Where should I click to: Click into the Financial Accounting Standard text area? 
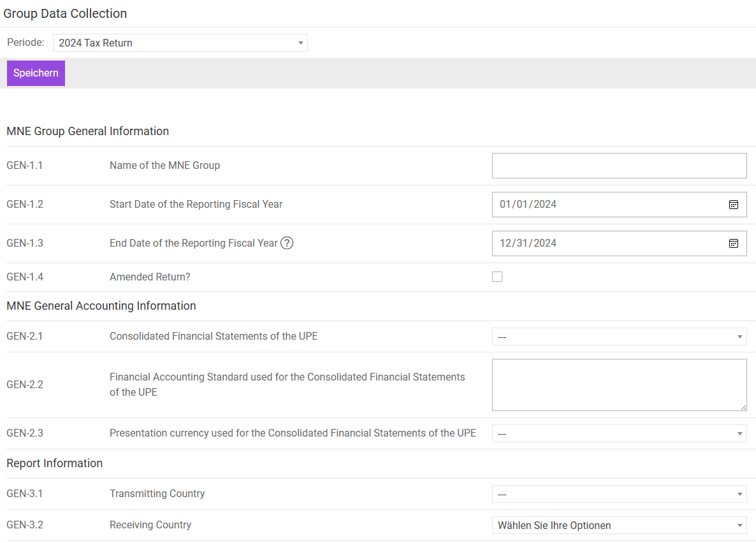click(x=618, y=384)
